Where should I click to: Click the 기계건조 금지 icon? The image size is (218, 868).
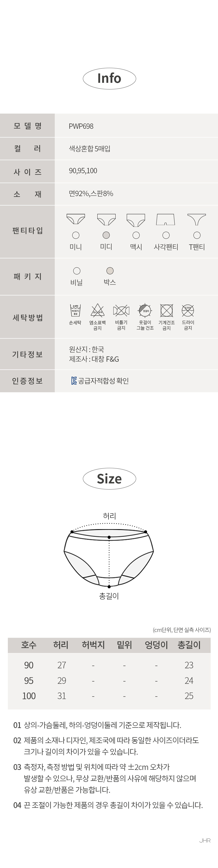point(167,310)
